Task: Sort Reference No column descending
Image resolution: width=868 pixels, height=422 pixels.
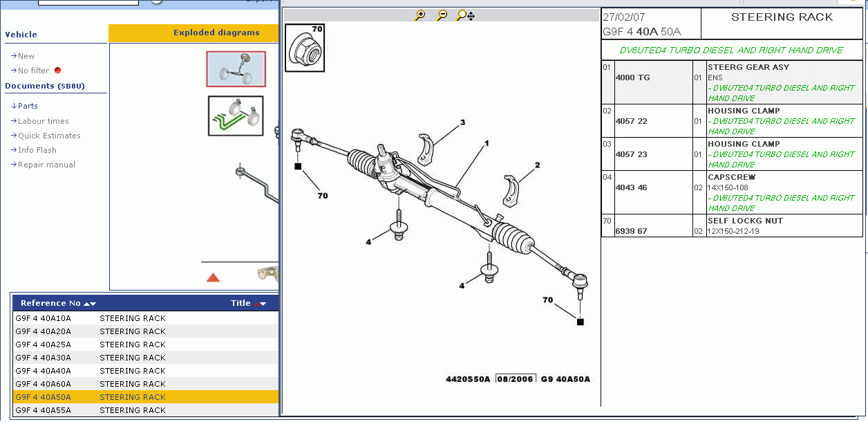Action: (93, 304)
